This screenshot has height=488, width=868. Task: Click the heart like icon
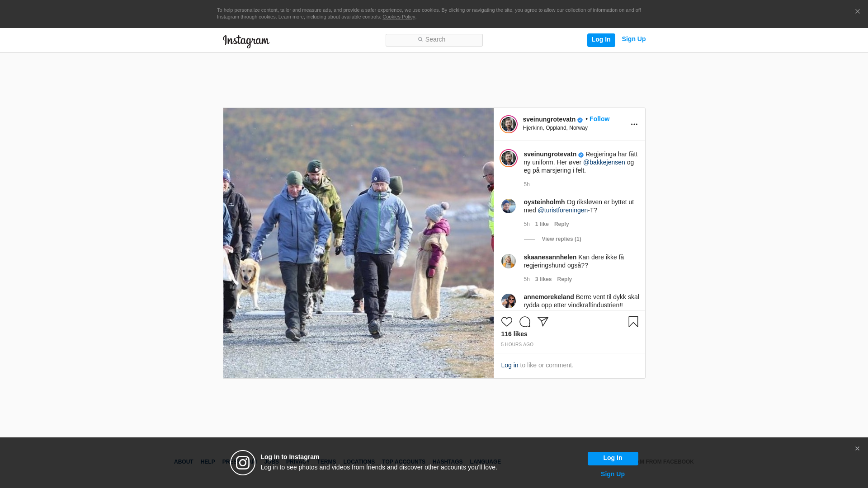(x=506, y=322)
